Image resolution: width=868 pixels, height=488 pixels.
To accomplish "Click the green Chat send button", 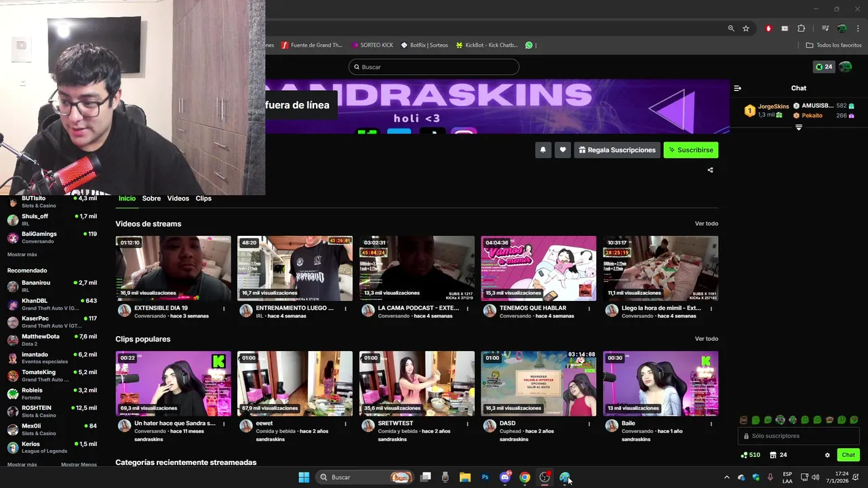I will [x=848, y=455].
